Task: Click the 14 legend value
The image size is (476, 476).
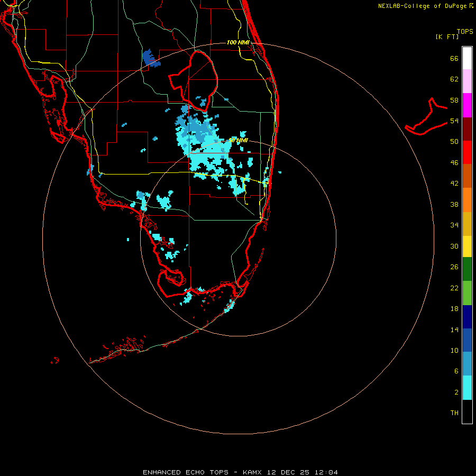Action: pyautogui.click(x=454, y=329)
